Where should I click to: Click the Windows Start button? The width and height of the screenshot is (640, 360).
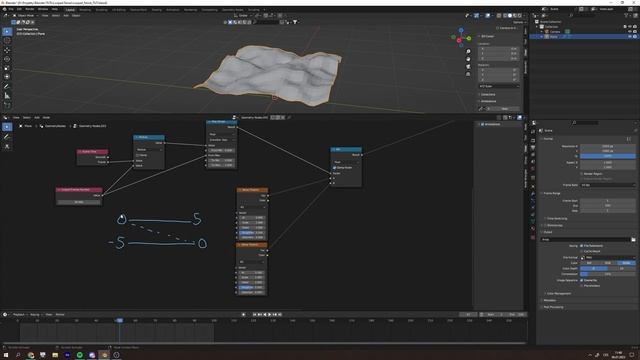(x=6, y=355)
